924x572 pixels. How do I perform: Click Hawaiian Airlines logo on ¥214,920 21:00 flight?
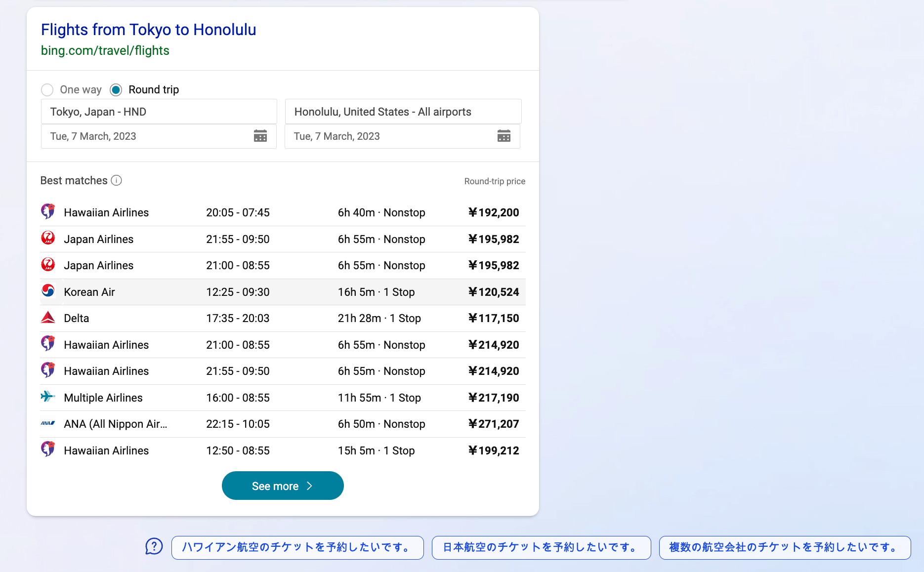point(48,344)
